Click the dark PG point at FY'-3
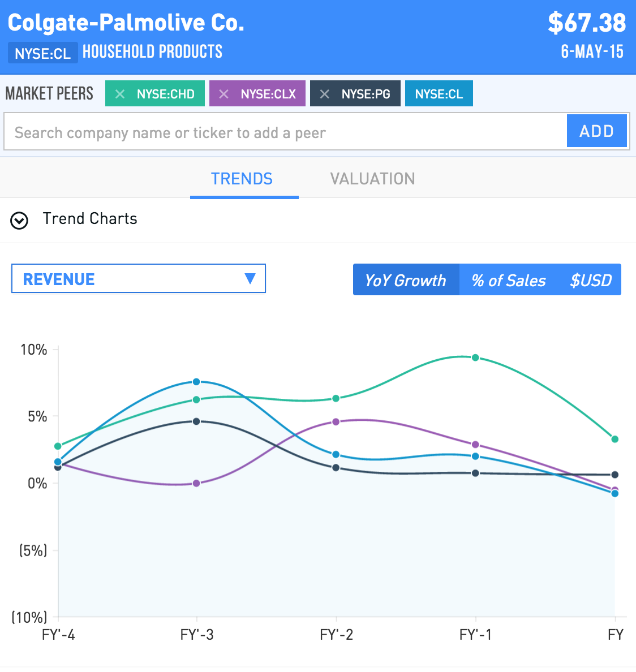This screenshot has width=636, height=672. coord(196,421)
